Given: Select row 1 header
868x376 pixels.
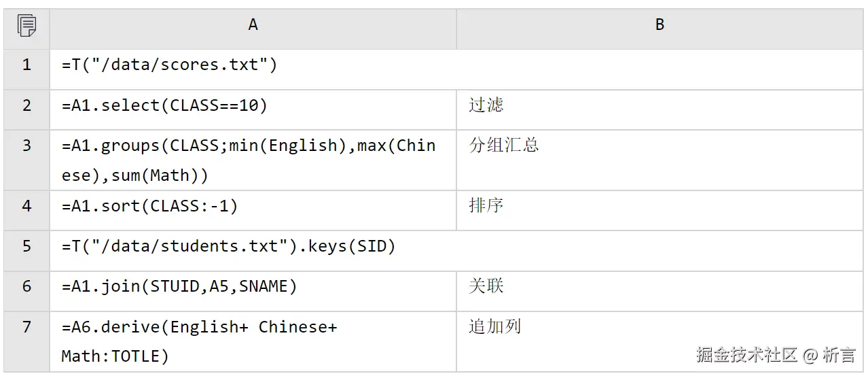Looking at the screenshot, I should tap(26, 66).
